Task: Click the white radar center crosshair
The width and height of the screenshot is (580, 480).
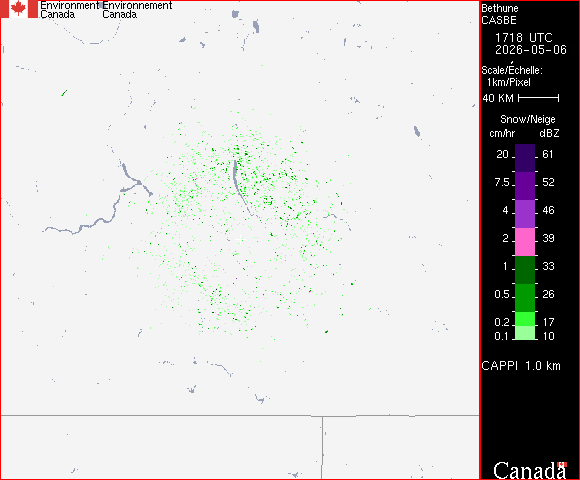Action: click(240, 239)
